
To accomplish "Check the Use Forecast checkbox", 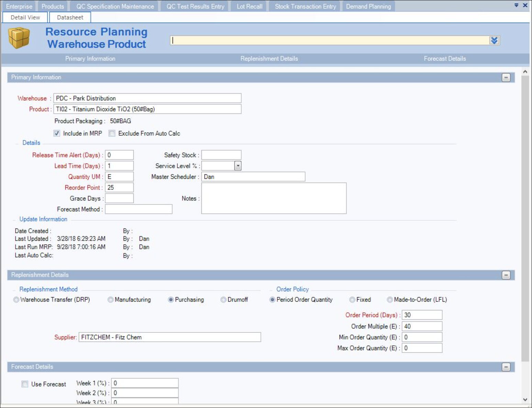I will pyautogui.click(x=25, y=384).
